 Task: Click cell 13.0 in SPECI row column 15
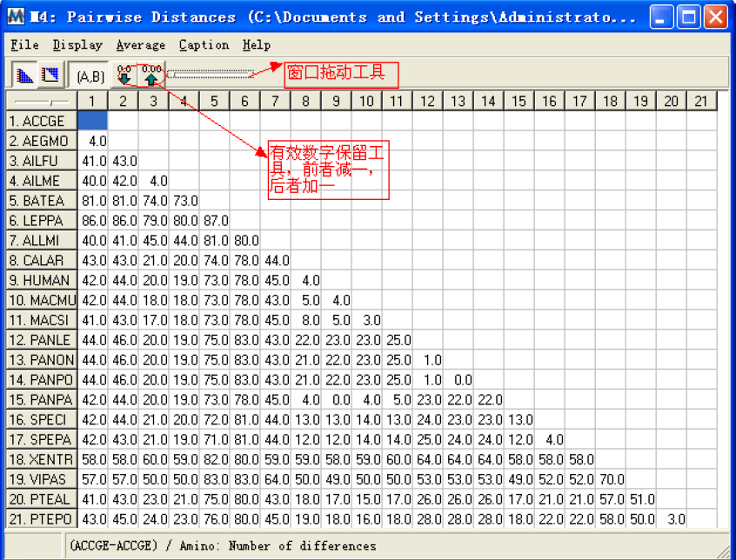click(519, 420)
